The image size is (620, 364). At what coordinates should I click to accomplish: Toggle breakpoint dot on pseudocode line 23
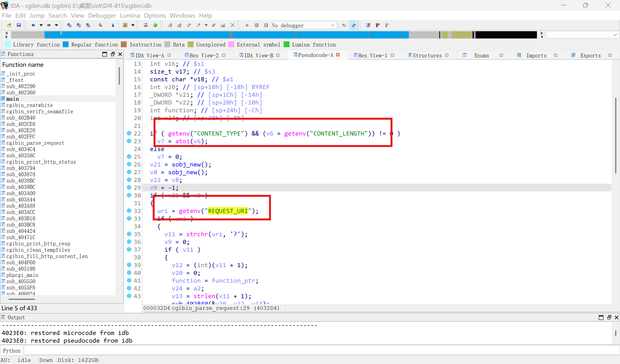coord(129,141)
